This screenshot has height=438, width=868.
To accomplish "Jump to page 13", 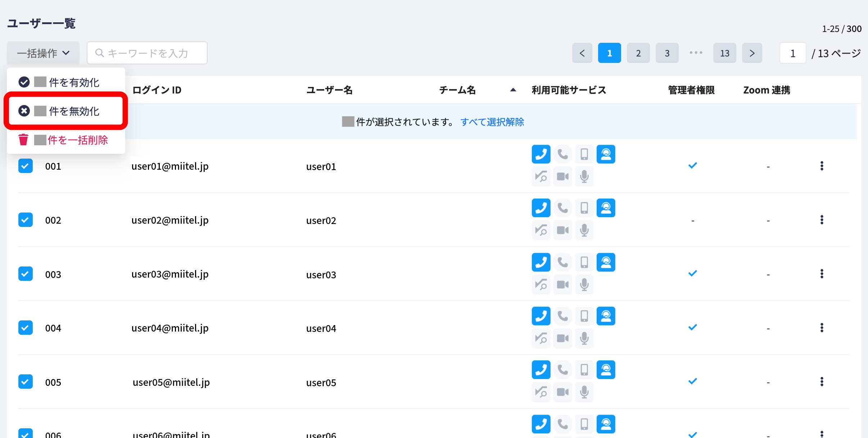I will coord(724,53).
